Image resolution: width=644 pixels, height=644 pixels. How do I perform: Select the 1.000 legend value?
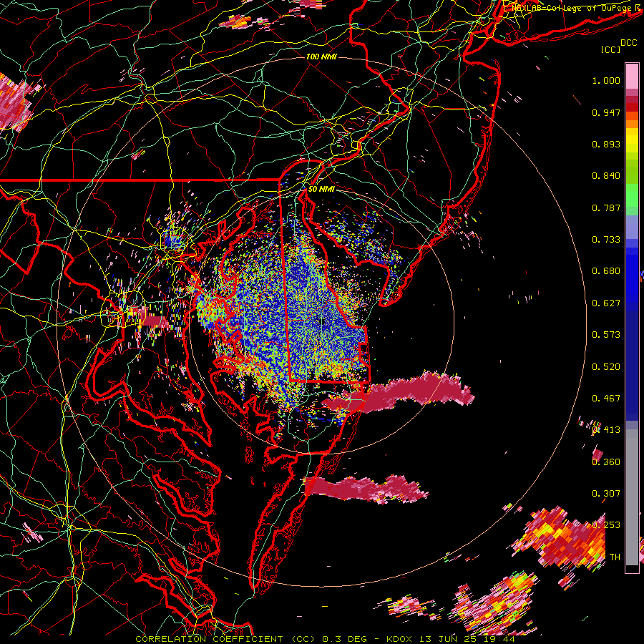click(606, 80)
